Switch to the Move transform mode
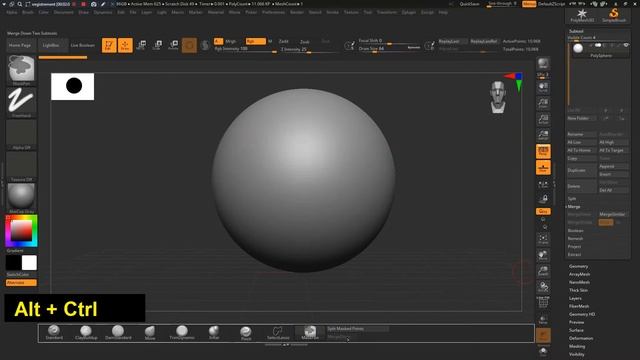The width and height of the screenshot is (640, 360). coord(141,45)
